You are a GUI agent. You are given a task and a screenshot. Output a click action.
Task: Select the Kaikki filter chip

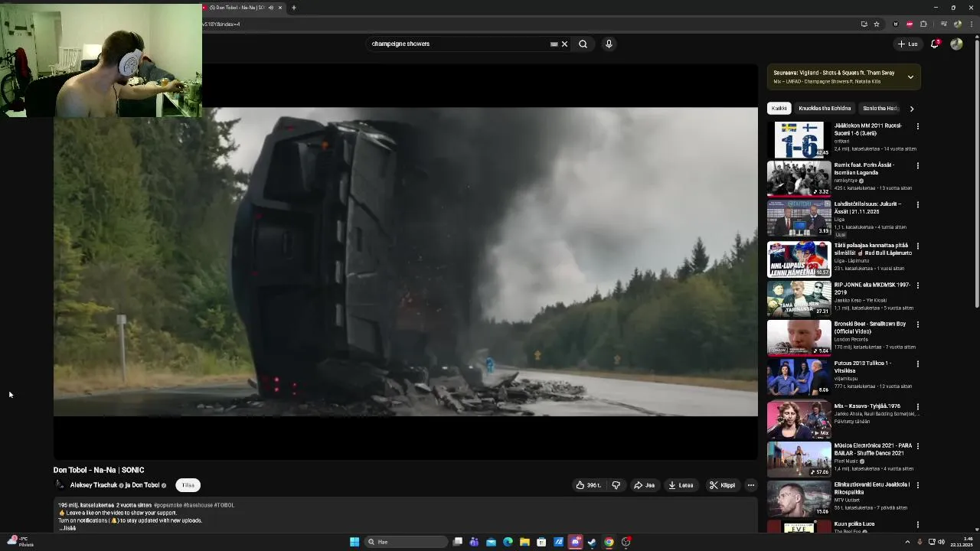pos(779,109)
